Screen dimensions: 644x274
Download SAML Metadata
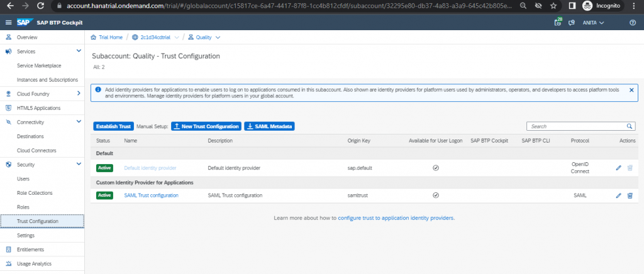(x=269, y=126)
